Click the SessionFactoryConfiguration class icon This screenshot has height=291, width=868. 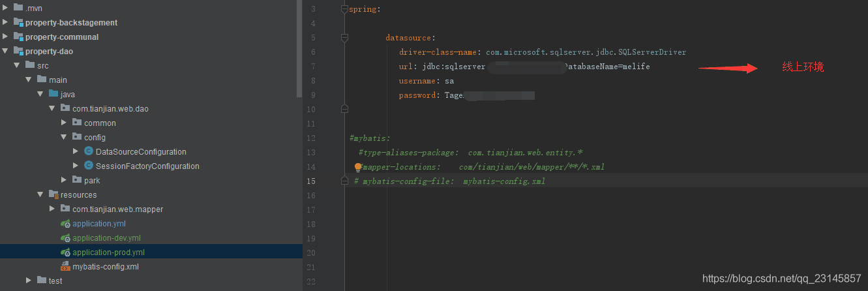click(89, 166)
